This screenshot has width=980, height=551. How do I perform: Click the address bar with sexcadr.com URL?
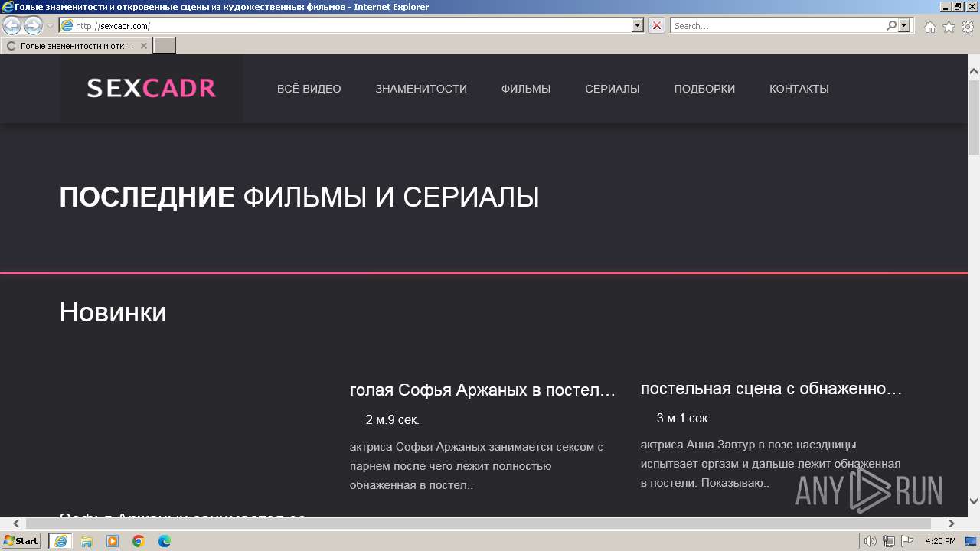point(345,26)
